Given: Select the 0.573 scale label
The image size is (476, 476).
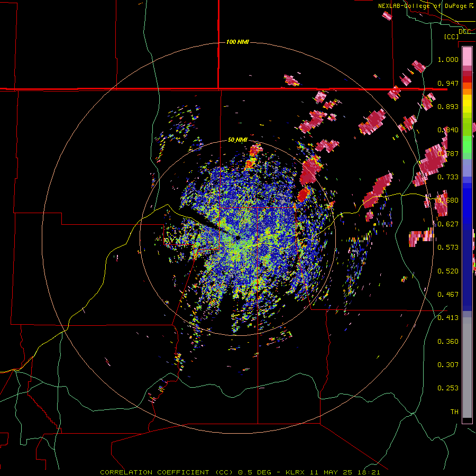Looking at the screenshot, I should coord(448,248).
